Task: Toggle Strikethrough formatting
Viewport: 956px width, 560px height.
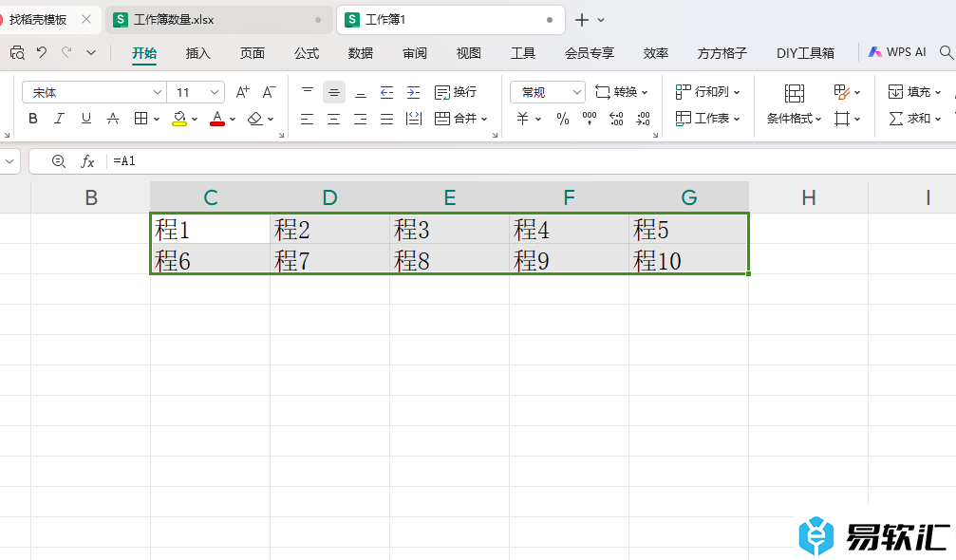Action: 113,119
